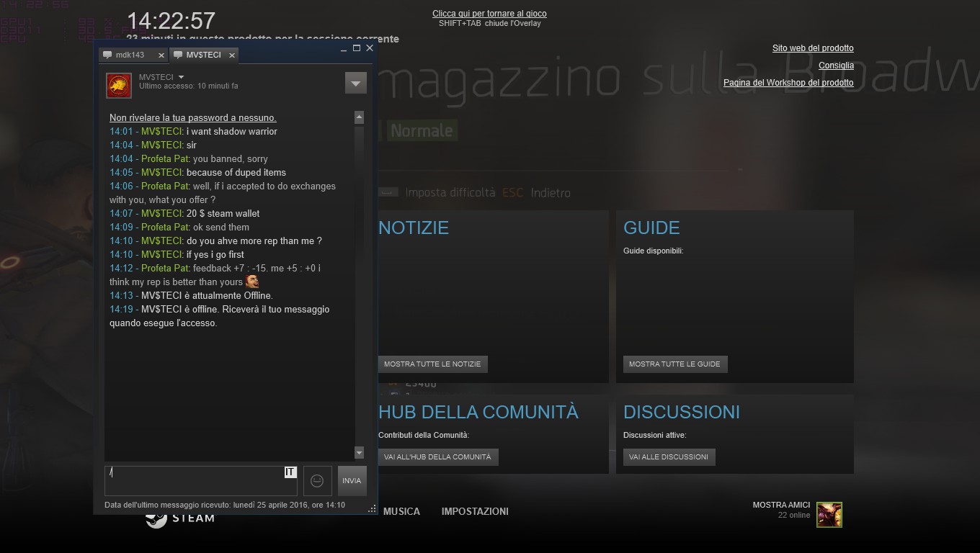
Task: Click the DISCUSSIONI heading
Action: coord(682,412)
